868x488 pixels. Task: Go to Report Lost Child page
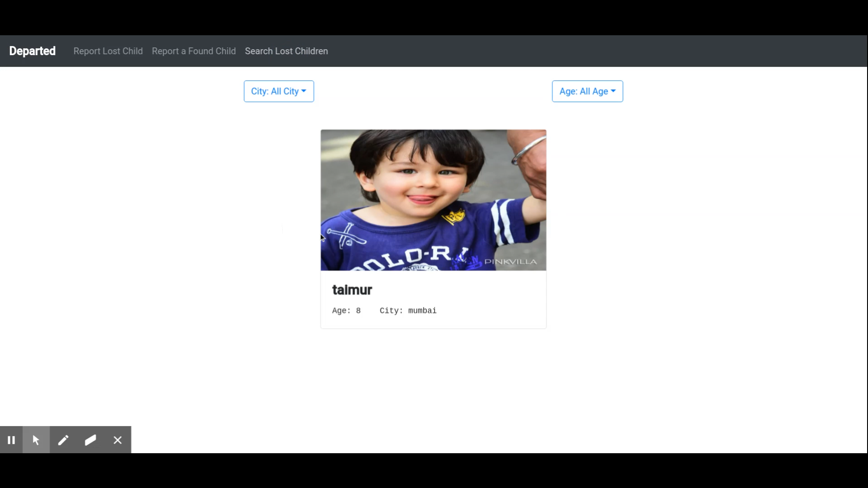[108, 51]
